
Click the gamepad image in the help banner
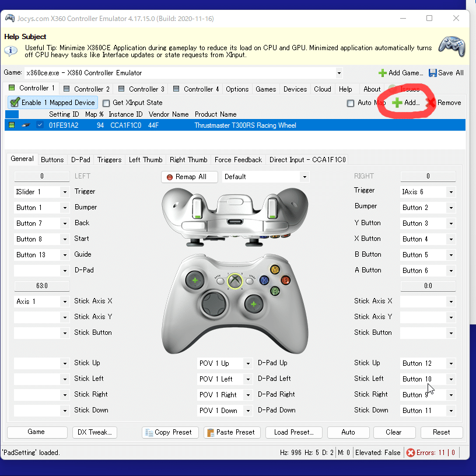pyautogui.click(x=452, y=47)
